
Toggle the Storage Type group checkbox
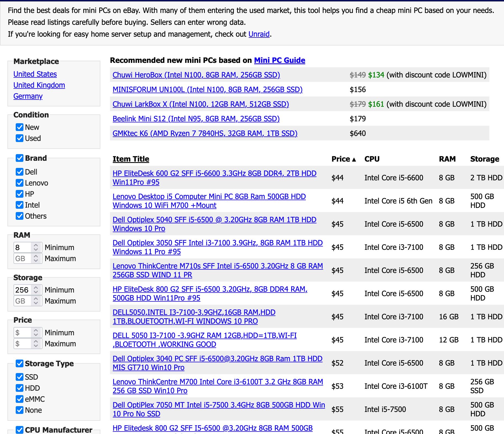click(20, 363)
